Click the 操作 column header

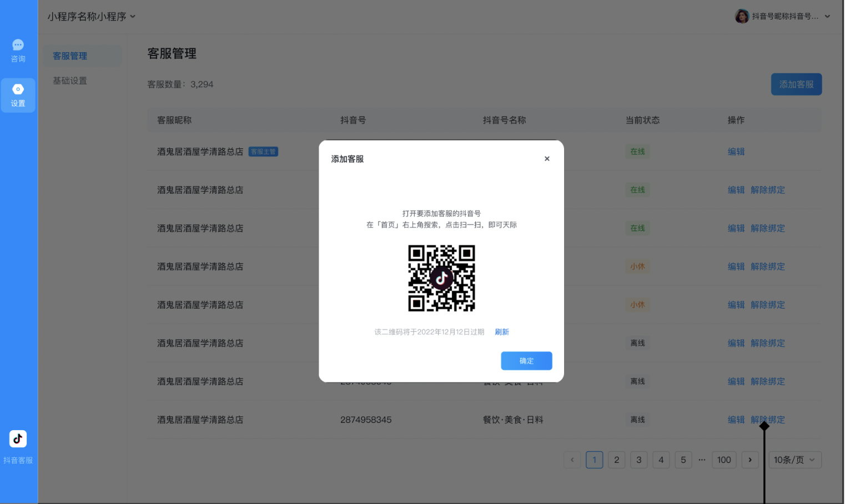coord(736,120)
